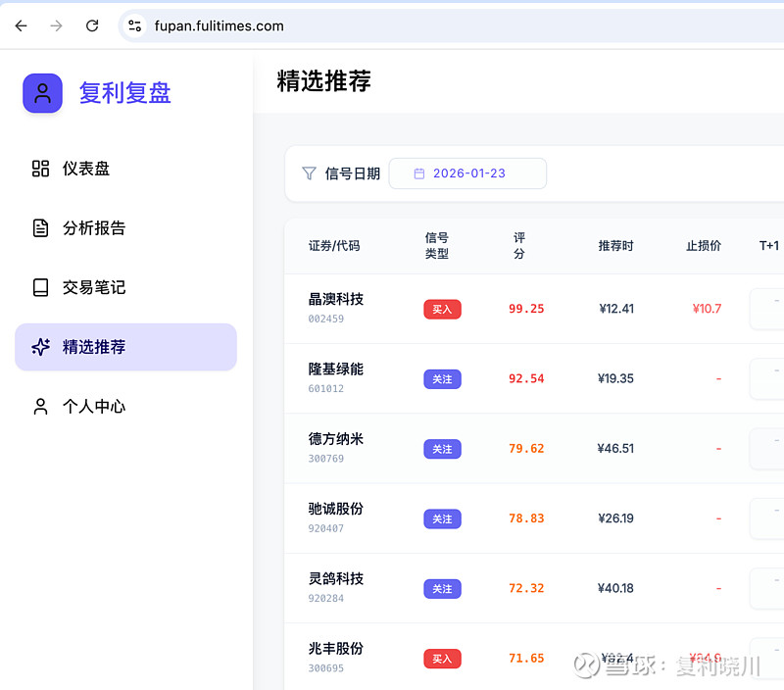Go back to the previous page
This screenshot has width=784, height=690.
coord(21,25)
